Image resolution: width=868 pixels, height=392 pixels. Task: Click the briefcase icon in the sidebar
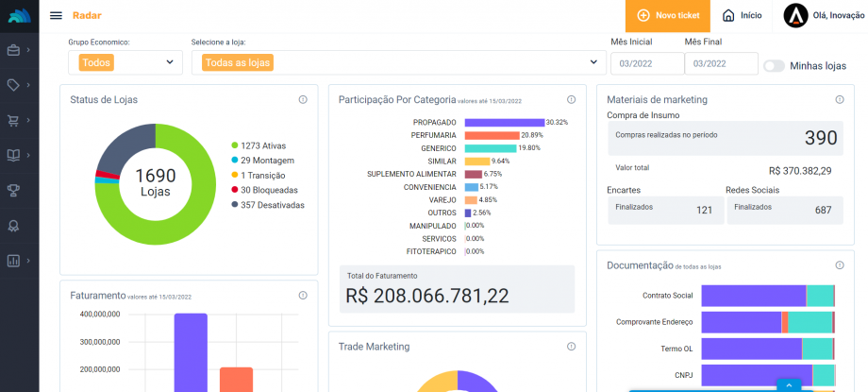pos(14,50)
